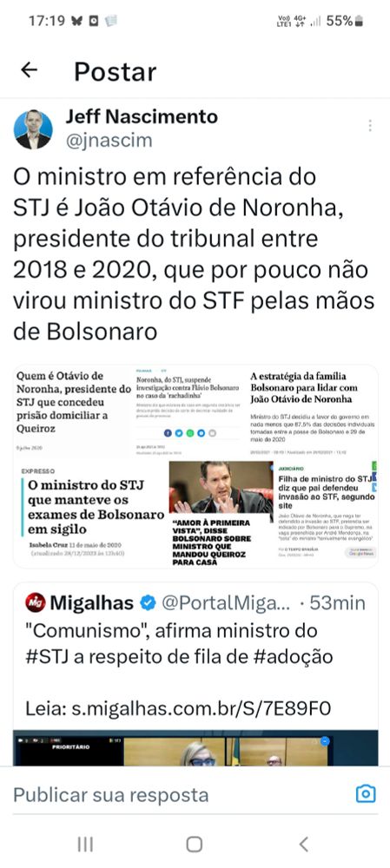Open image 'O ministro do STJ' Expresso
Screen dimensions: 390x868
[x=90, y=513]
